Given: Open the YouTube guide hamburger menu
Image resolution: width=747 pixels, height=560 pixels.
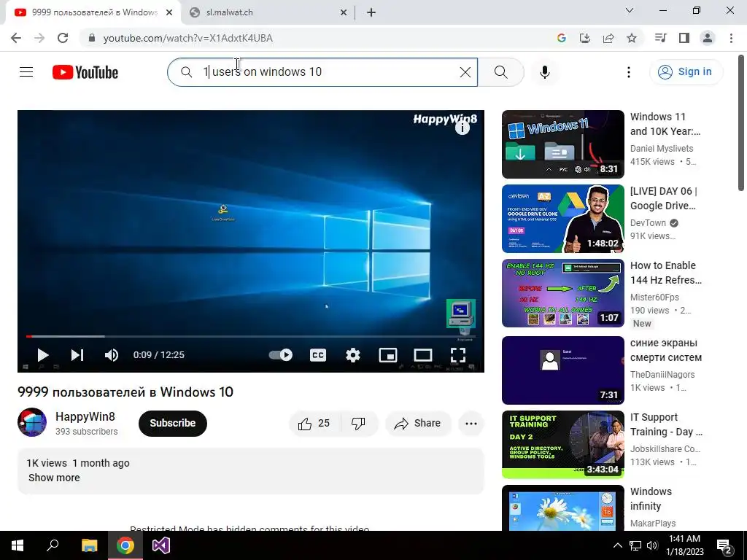Looking at the screenshot, I should coord(26,72).
